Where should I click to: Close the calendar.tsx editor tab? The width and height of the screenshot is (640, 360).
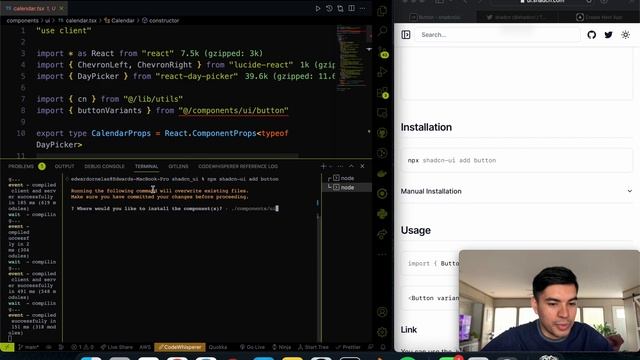pyautogui.click(x=62, y=8)
